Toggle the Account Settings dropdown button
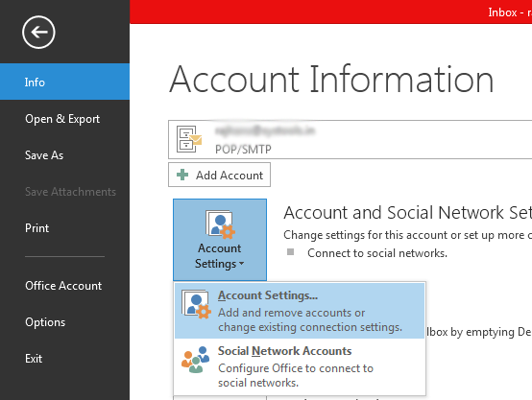The height and width of the screenshot is (400, 532). pos(220,240)
